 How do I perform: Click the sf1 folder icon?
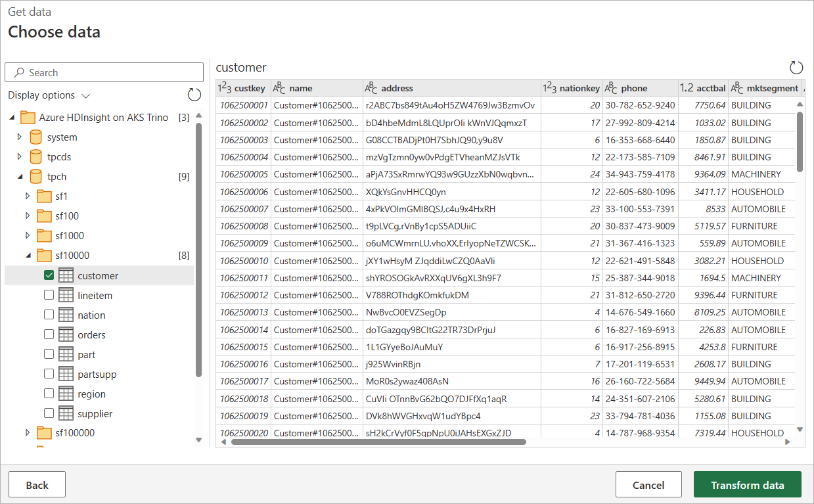44,196
